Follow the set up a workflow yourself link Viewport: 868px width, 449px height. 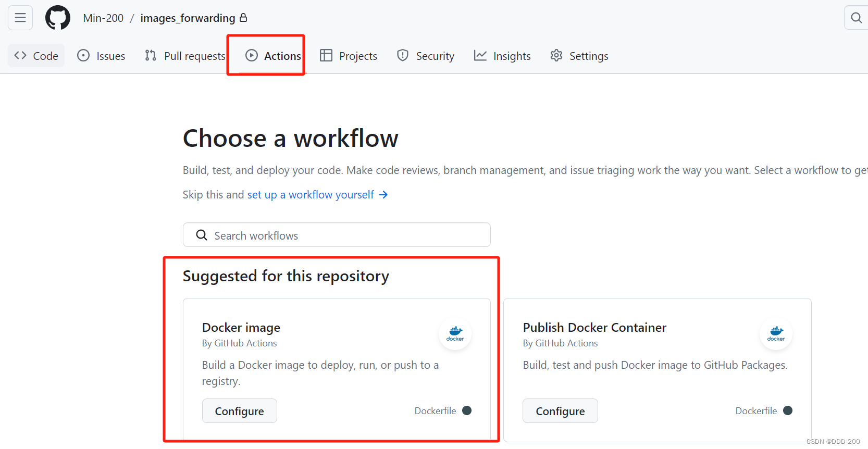coord(311,195)
